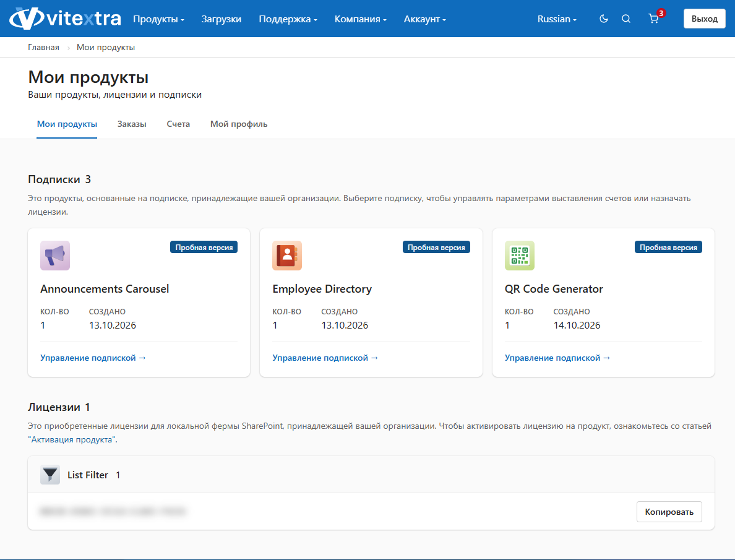
Task: Go to Главная breadcrumb link
Action: click(x=43, y=48)
